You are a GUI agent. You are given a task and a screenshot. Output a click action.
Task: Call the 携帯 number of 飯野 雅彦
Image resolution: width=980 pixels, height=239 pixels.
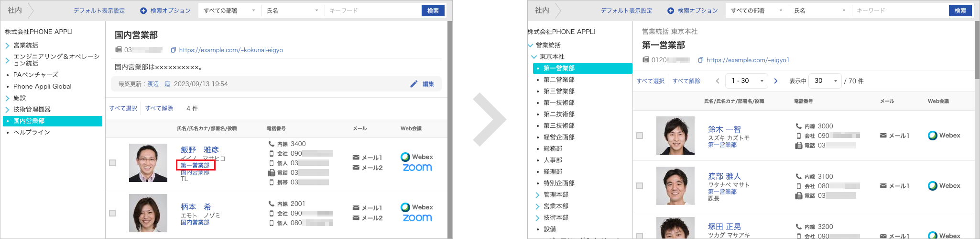(x=298, y=182)
